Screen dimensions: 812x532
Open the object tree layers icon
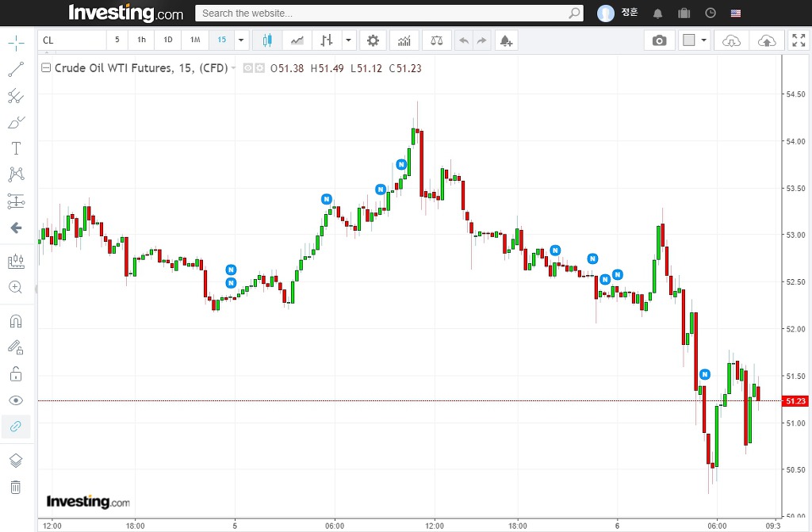point(16,461)
